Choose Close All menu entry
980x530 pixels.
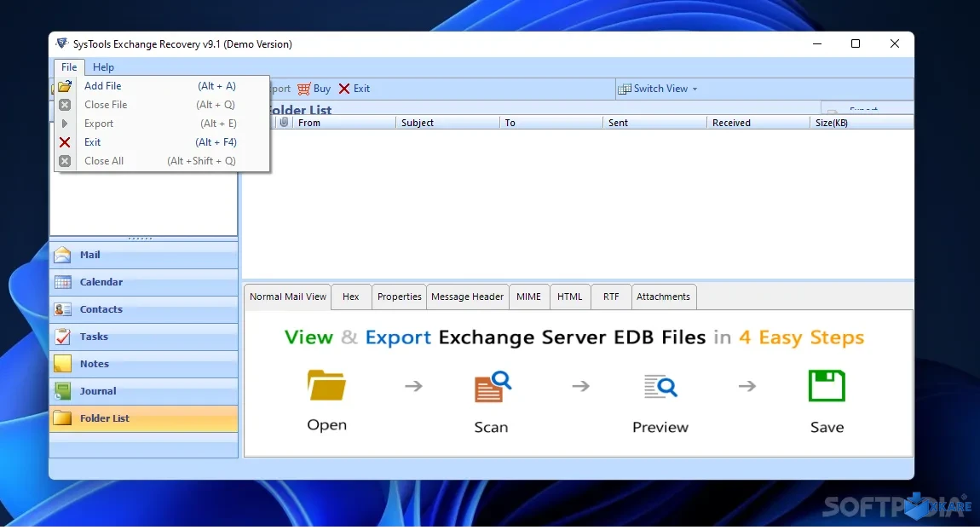pos(162,161)
